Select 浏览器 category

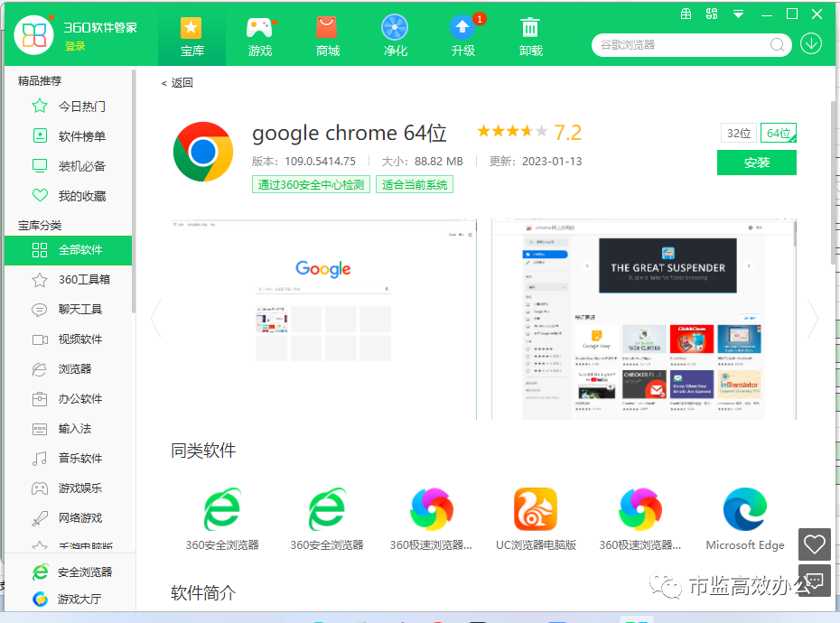(x=69, y=369)
